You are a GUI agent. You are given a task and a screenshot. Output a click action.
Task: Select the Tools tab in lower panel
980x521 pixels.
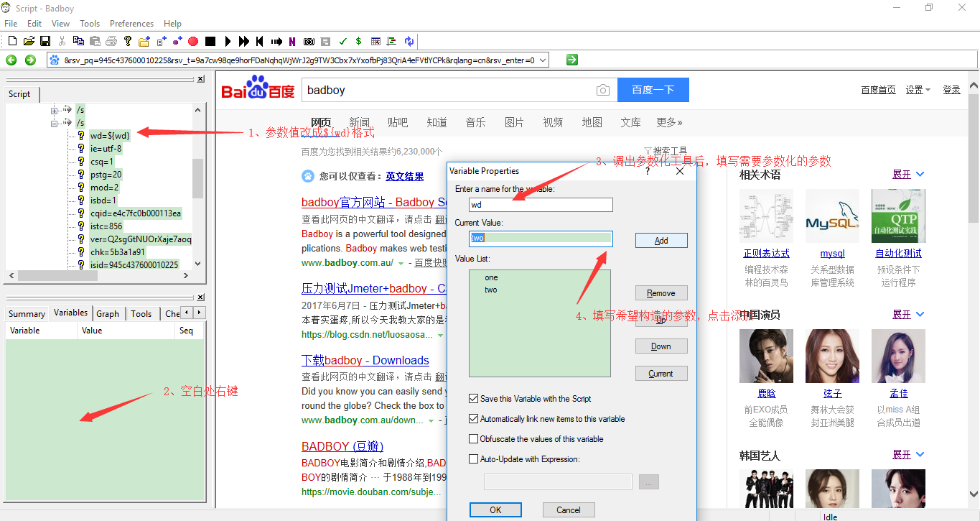pos(141,313)
